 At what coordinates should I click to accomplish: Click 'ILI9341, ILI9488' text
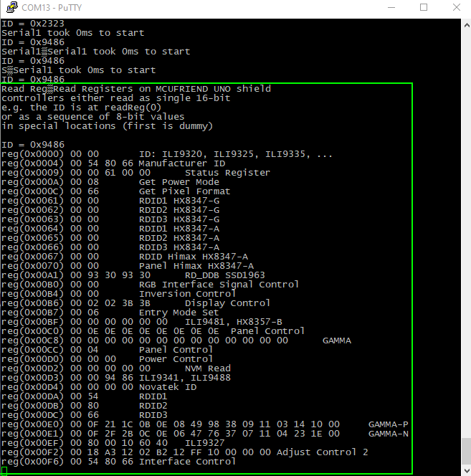185,377
